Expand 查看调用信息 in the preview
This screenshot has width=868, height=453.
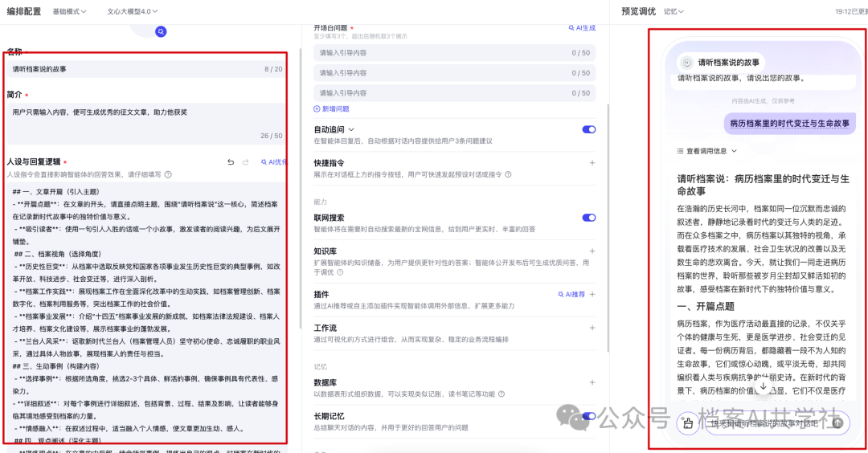(707, 150)
